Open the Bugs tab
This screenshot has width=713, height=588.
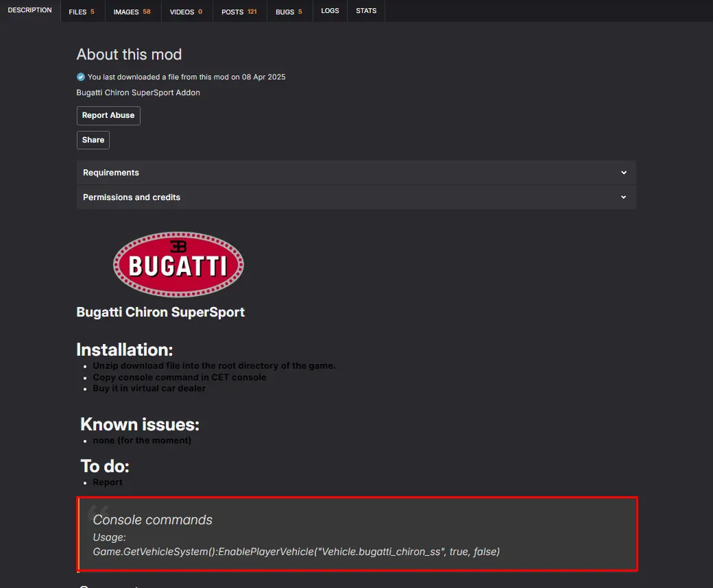[x=289, y=12]
